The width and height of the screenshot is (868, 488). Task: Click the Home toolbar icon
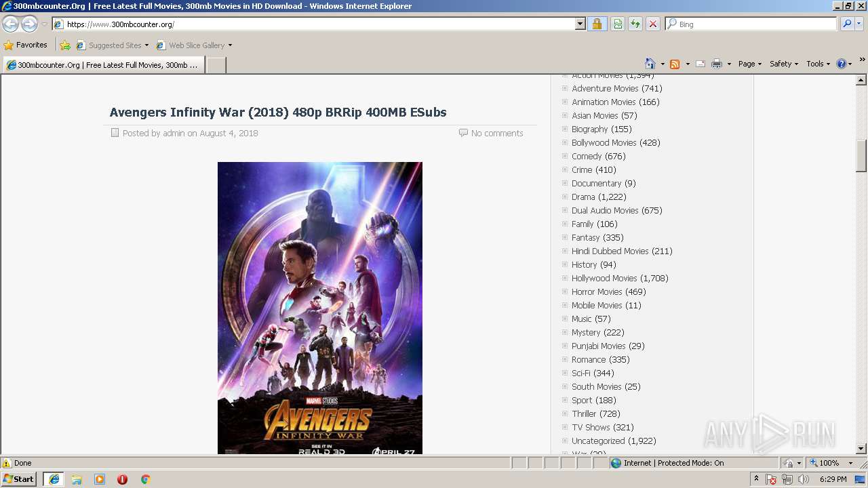[650, 64]
